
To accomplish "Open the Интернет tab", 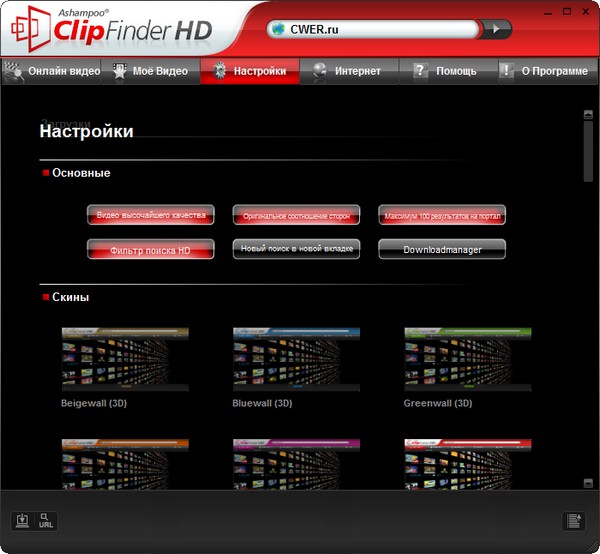I will (x=348, y=71).
